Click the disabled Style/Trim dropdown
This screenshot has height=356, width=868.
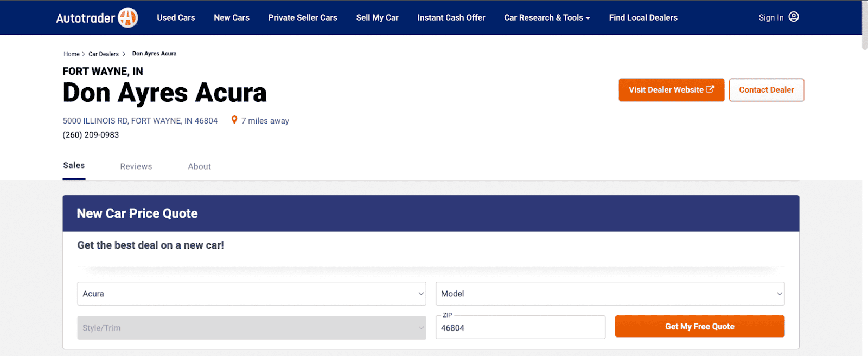pos(252,328)
